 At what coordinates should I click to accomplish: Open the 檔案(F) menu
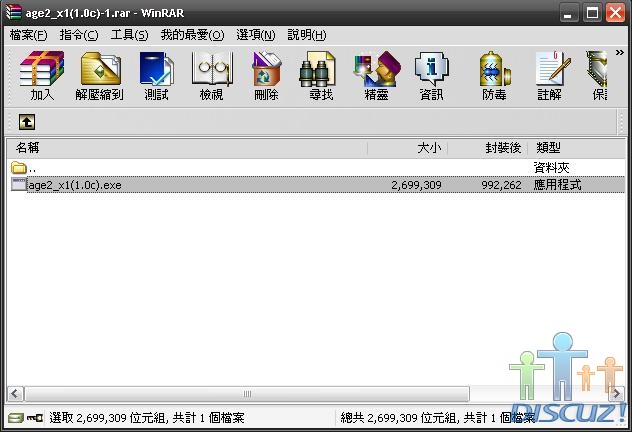pyautogui.click(x=28, y=35)
